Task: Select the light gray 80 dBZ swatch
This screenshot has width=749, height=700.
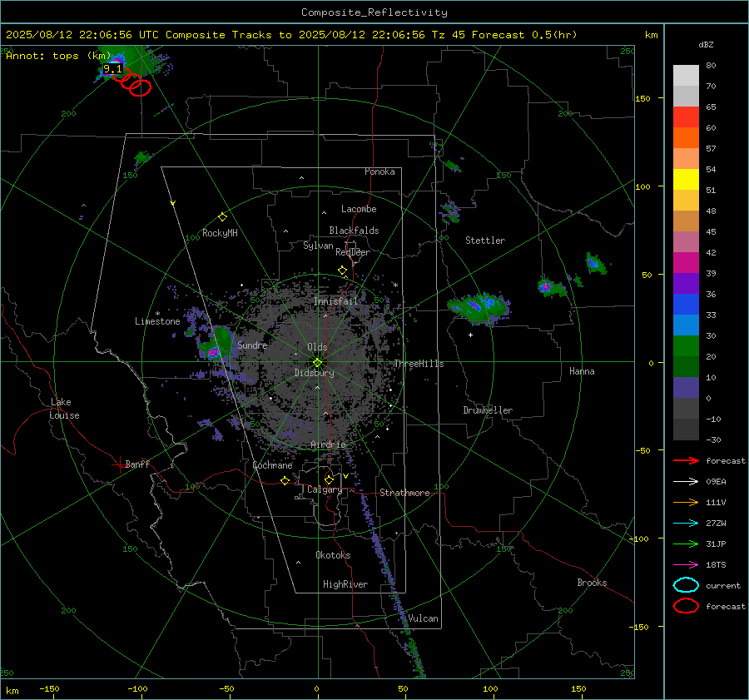Action: point(686,76)
